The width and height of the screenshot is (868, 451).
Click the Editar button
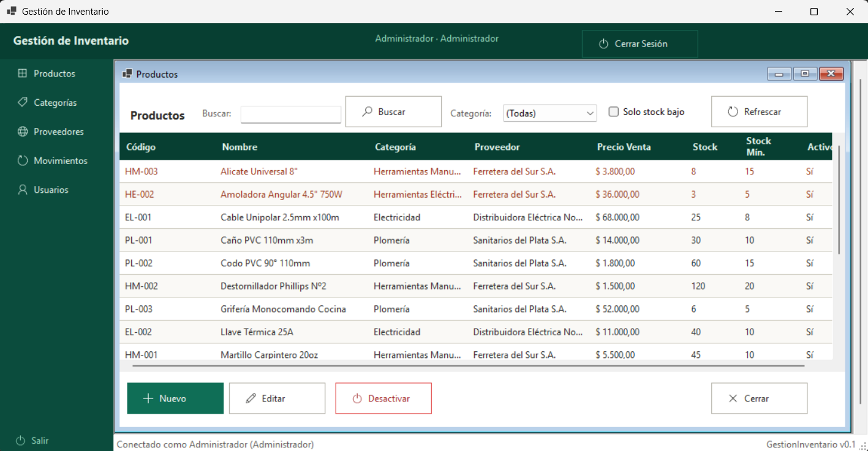(x=277, y=398)
